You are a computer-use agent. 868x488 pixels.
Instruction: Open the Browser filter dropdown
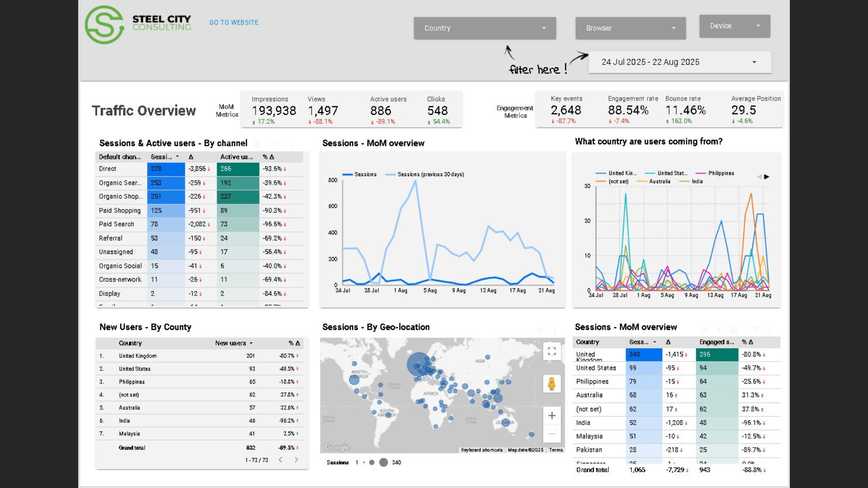coord(630,28)
